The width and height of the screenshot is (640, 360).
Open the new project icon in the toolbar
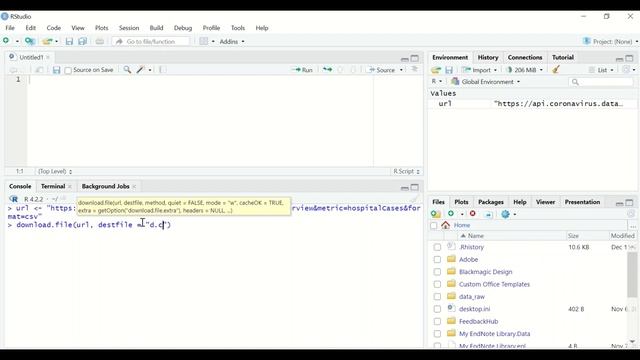(29, 41)
